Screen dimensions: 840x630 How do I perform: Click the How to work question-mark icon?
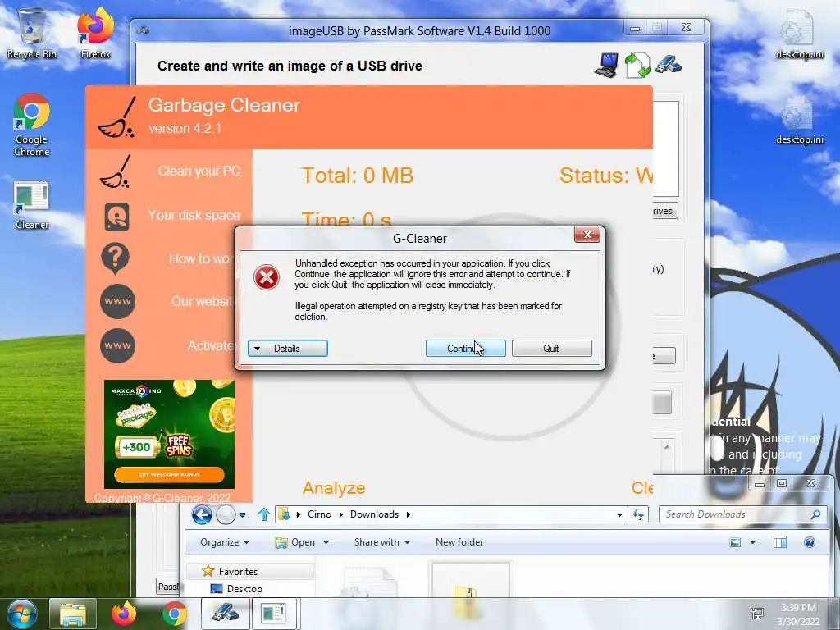click(x=115, y=258)
